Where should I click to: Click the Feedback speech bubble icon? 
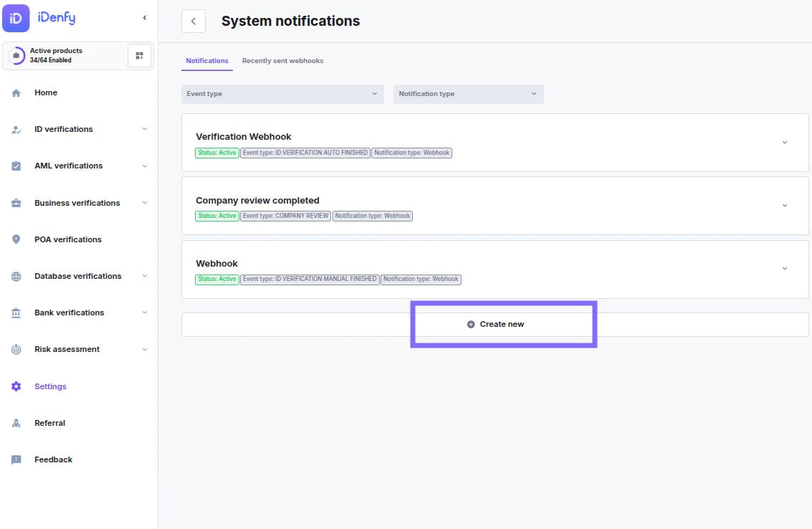[x=16, y=459]
